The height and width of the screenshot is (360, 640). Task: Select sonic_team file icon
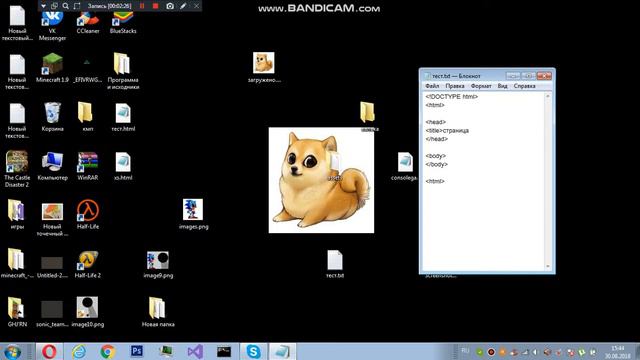coord(52,314)
